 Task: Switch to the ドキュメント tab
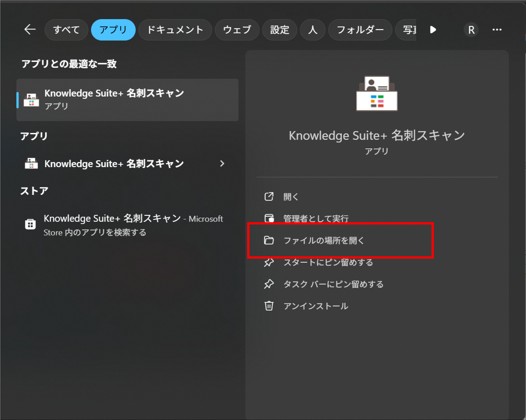click(175, 30)
